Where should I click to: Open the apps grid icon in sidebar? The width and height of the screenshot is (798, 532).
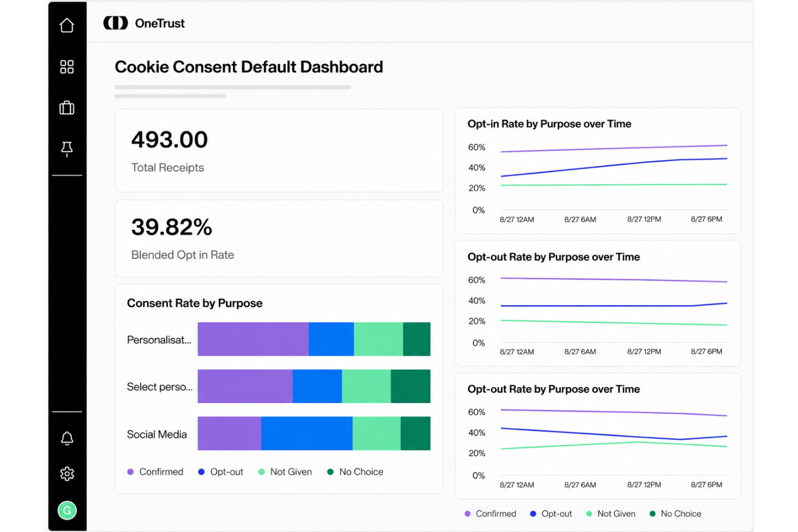[67, 67]
